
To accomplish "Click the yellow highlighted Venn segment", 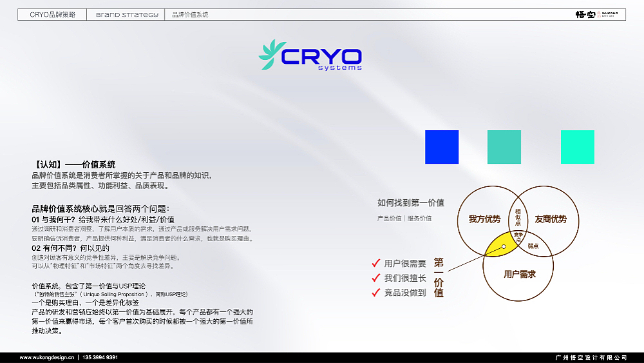I will click(x=500, y=246).
